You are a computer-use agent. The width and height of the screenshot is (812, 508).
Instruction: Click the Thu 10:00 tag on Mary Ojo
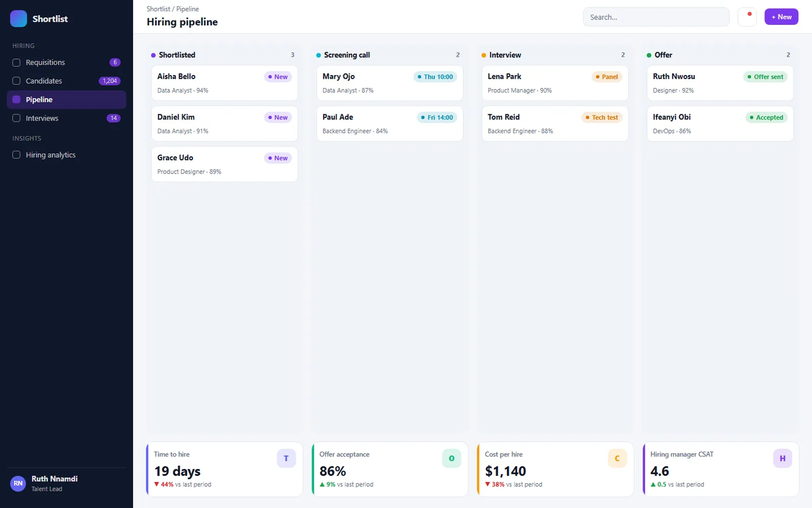click(x=435, y=77)
